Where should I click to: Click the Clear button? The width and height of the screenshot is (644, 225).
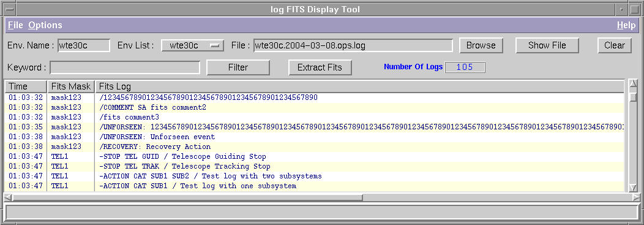pyautogui.click(x=615, y=45)
